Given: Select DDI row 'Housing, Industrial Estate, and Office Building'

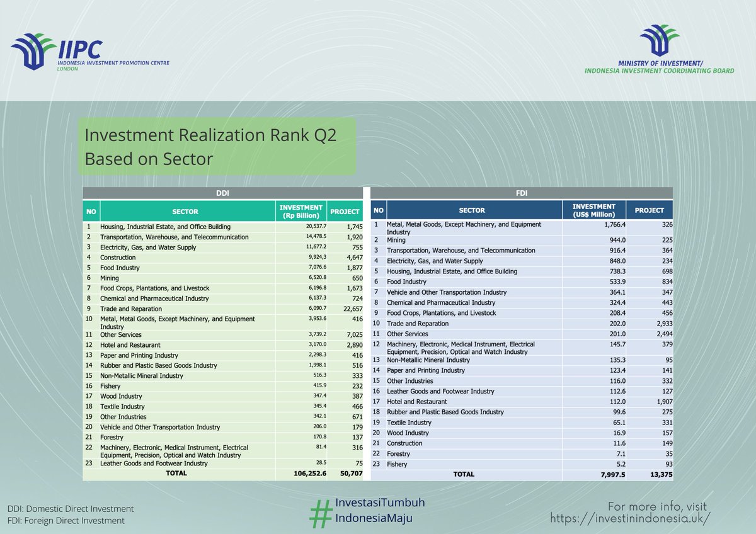Looking at the screenshot, I should point(223,227).
